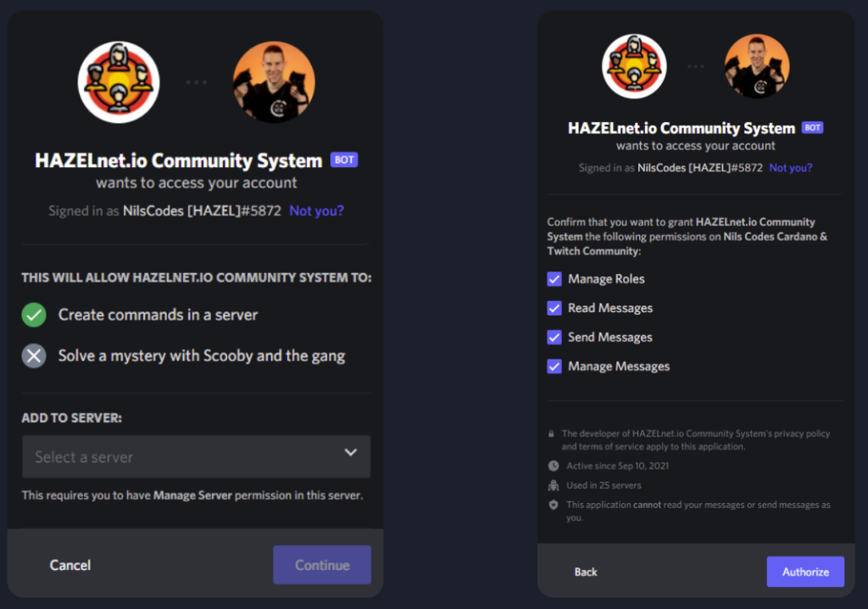Click the servers icon beside Used in 25 servers

pyautogui.click(x=553, y=485)
